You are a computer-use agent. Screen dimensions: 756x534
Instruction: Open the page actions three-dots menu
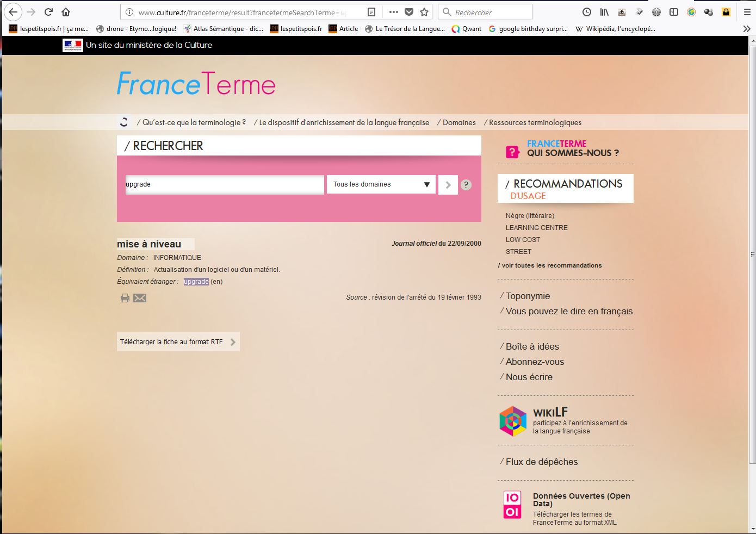point(394,12)
